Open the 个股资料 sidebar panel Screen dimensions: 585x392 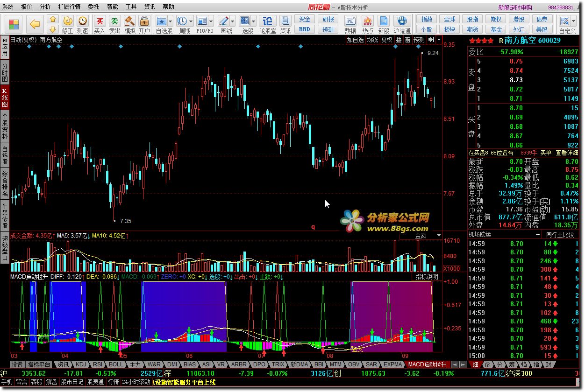(5, 126)
